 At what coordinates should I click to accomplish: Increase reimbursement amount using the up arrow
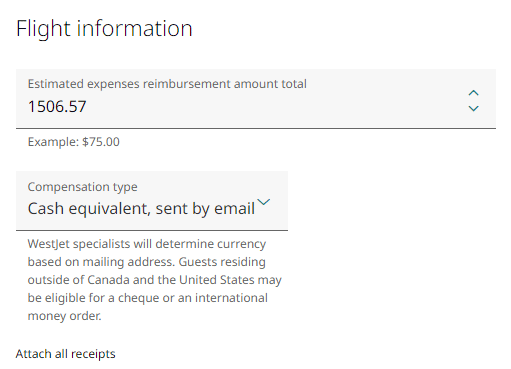pyautogui.click(x=473, y=93)
